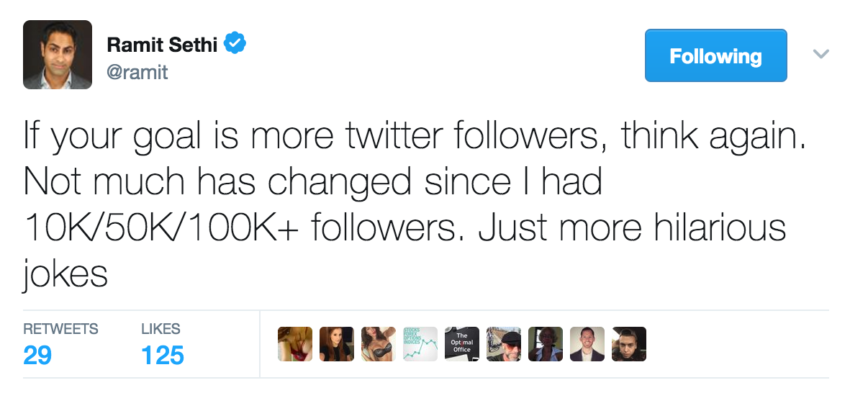This screenshot has width=868, height=393.
Task: Click the last liker avatar in the row
Action: click(x=629, y=344)
